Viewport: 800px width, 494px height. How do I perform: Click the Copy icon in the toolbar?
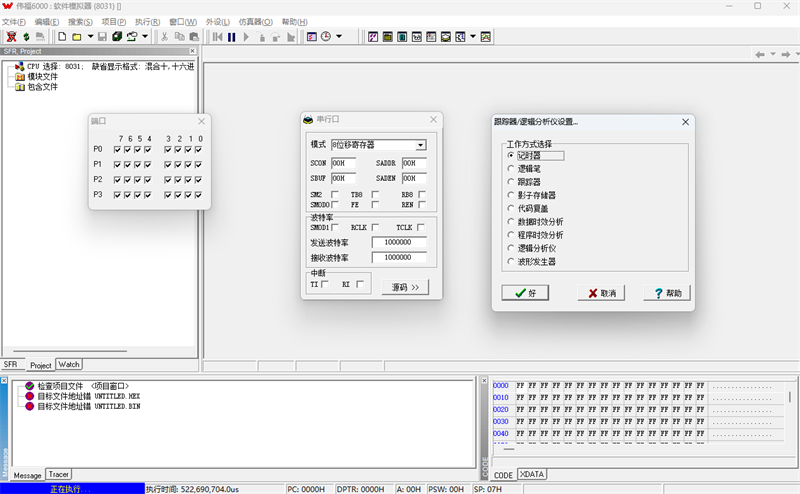[179, 37]
